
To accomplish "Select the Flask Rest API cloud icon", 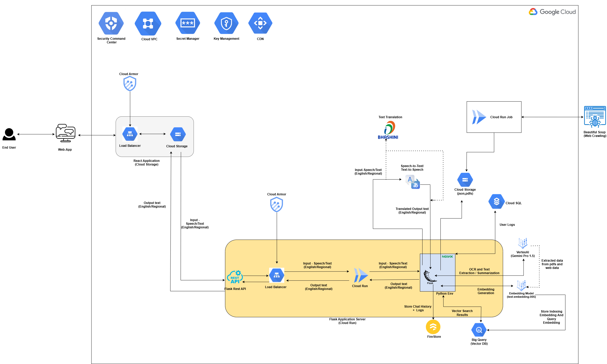I will [235, 277].
